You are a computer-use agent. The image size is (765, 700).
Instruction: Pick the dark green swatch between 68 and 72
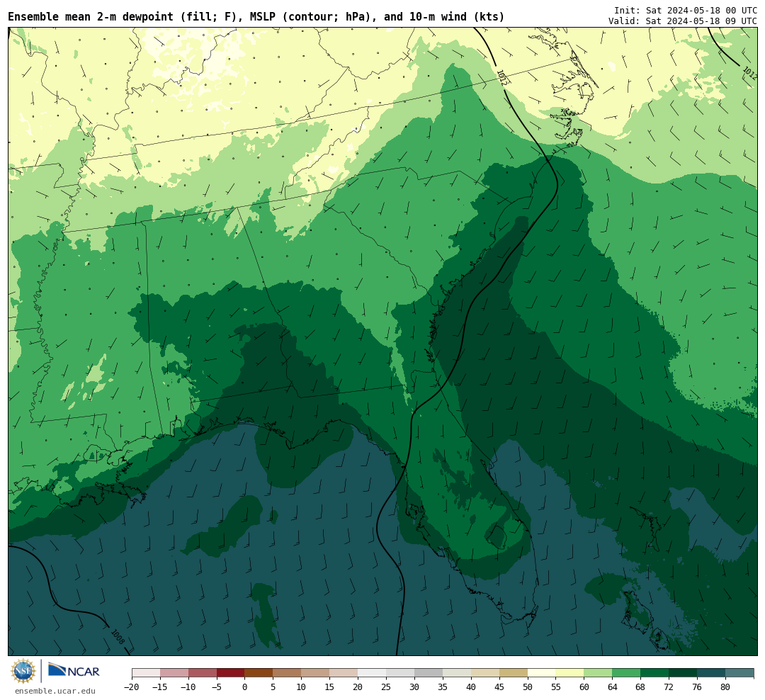pos(654,673)
